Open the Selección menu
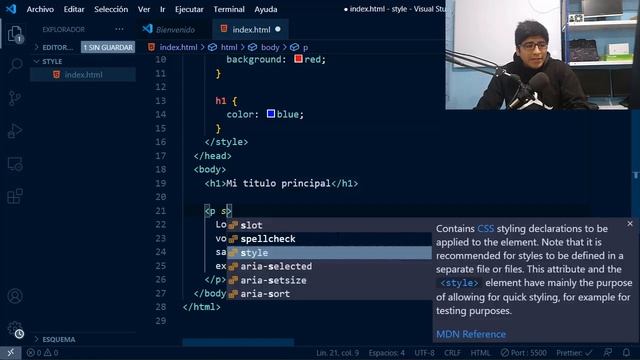Viewport: 640px width, 360px height. (x=111, y=9)
